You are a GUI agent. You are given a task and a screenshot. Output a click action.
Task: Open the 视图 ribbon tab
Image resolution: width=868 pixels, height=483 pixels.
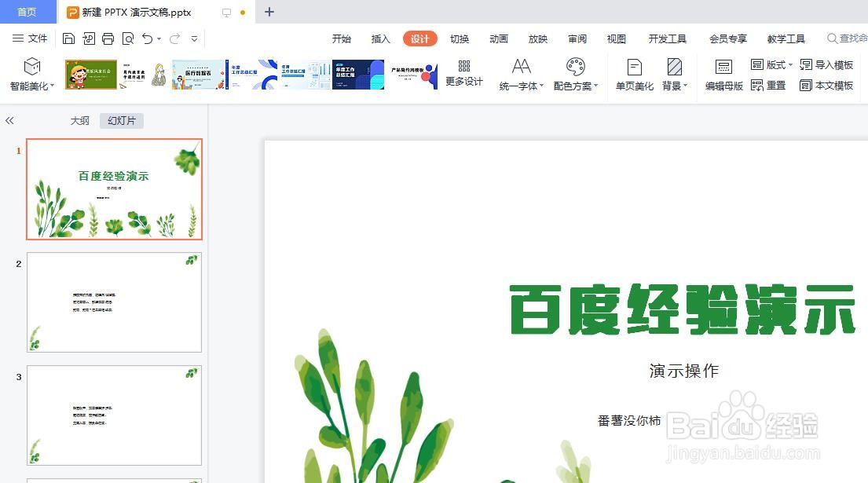[616, 38]
